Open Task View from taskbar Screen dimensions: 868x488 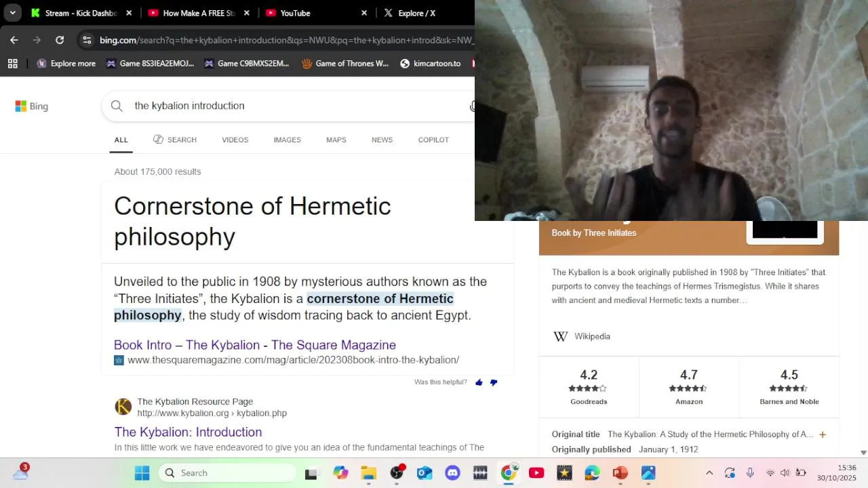tap(311, 473)
